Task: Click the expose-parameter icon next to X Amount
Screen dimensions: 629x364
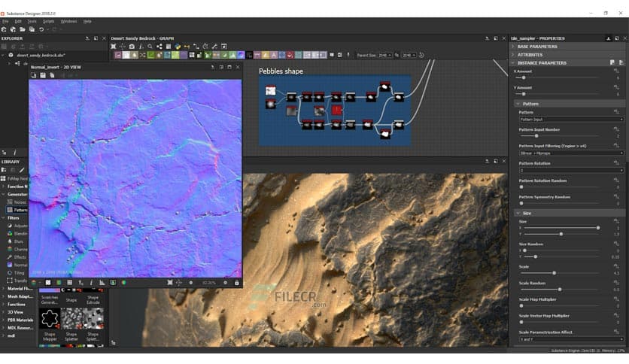Action: pyautogui.click(x=616, y=71)
